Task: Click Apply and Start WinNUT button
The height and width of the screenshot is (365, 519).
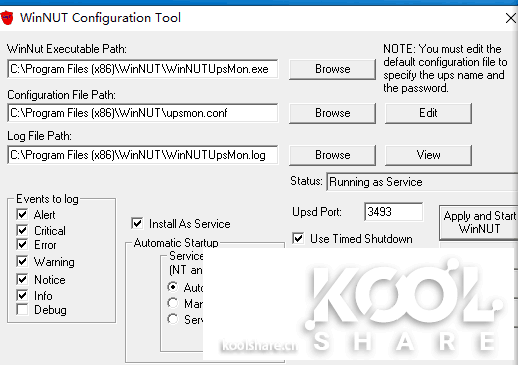Action: point(479,223)
